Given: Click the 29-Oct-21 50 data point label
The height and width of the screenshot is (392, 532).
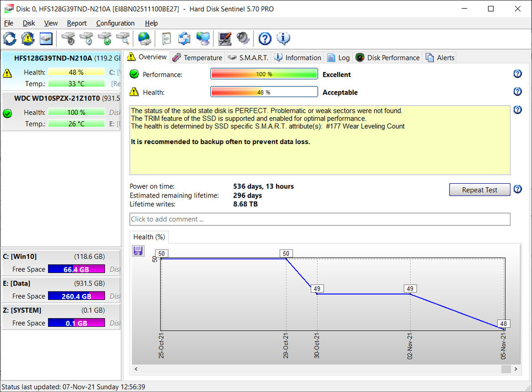Looking at the screenshot, I should [x=286, y=253].
